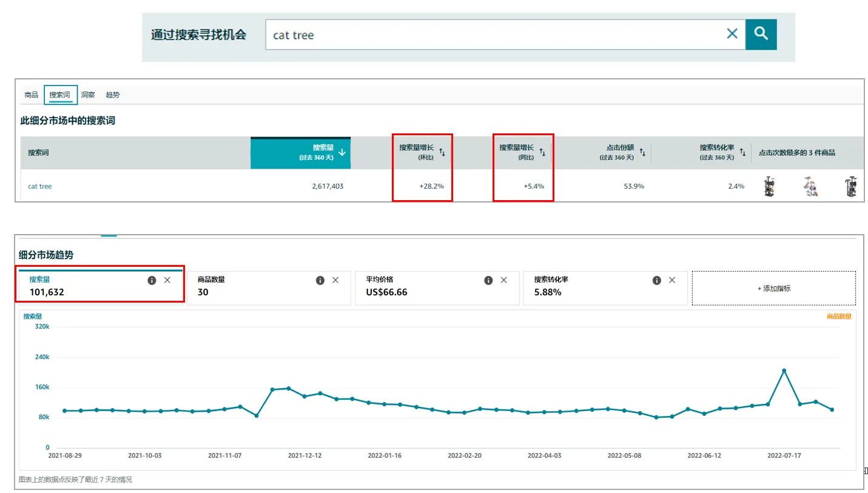Remove the 搜索量 metric card

click(167, 280)
